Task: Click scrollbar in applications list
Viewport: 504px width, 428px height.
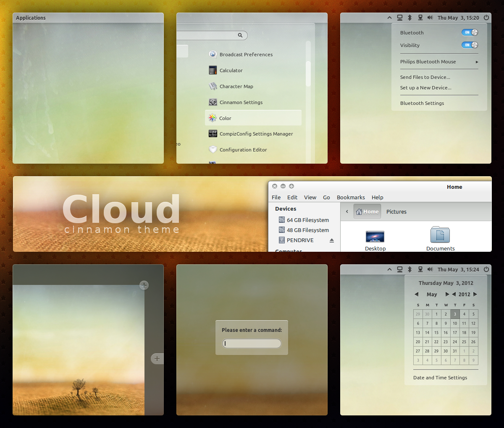Action: coord(308,74)
